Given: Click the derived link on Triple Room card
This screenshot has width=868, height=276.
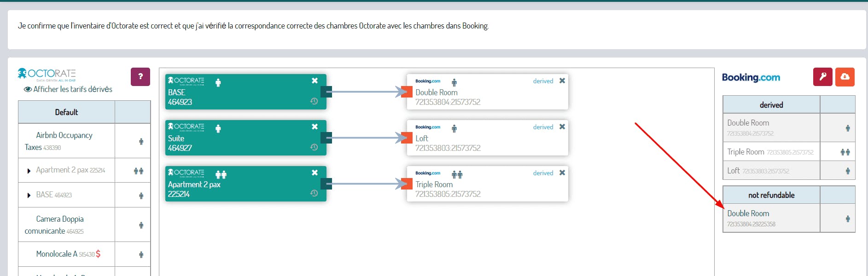Looking at the screenshot, I should [543, 173].
